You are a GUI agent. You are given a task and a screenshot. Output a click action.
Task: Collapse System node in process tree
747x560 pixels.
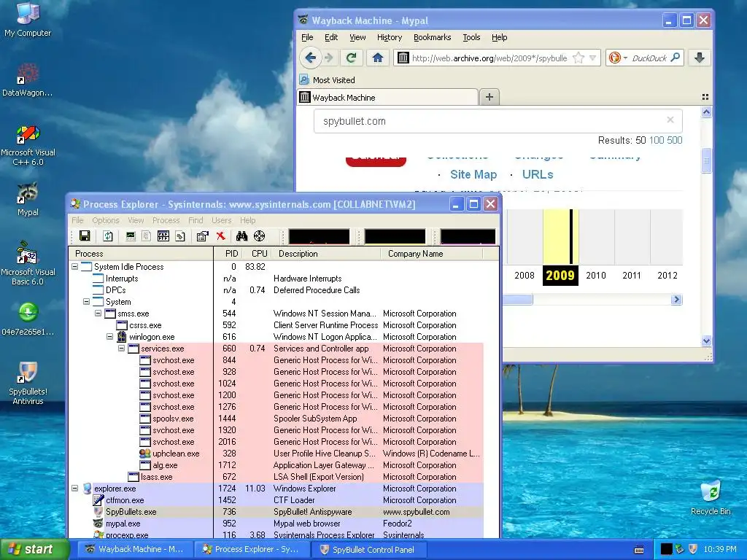point(86,301)
